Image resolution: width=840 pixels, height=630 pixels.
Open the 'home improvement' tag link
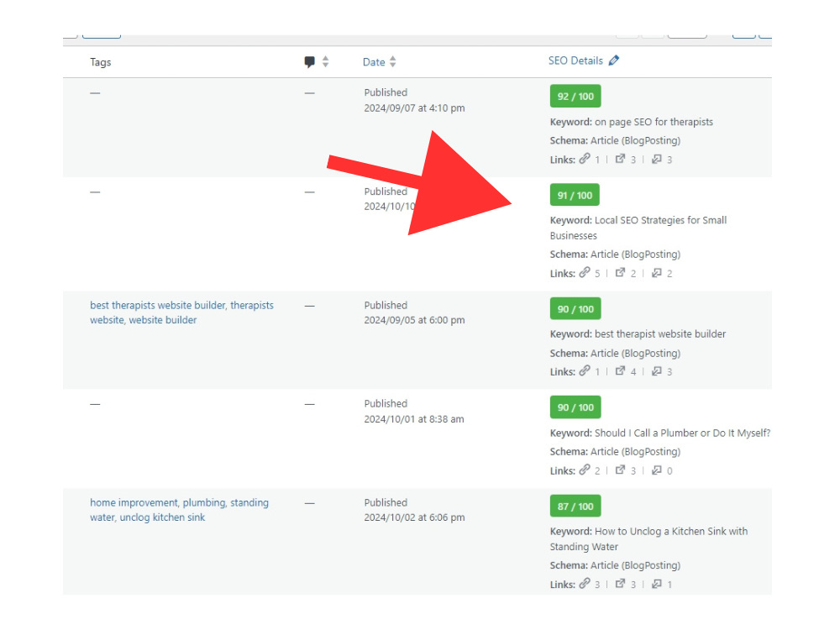pyautogui.click(x=134, y=502)
